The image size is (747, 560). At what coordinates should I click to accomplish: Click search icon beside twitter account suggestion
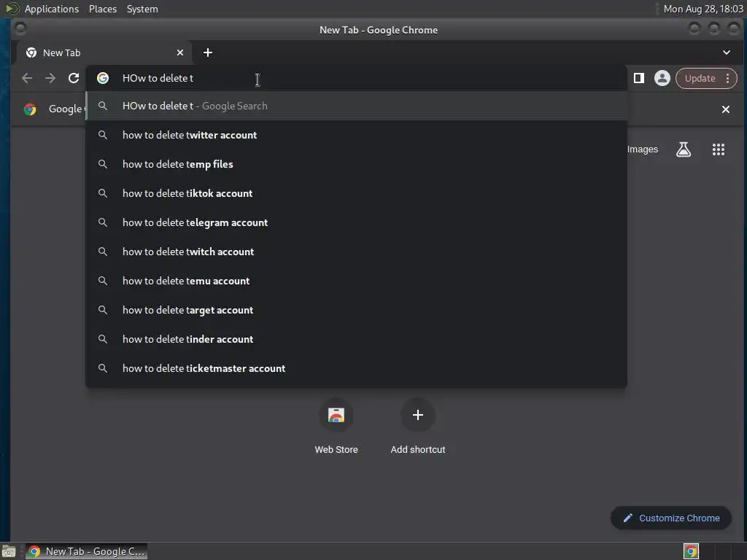[x=102, y=135]
